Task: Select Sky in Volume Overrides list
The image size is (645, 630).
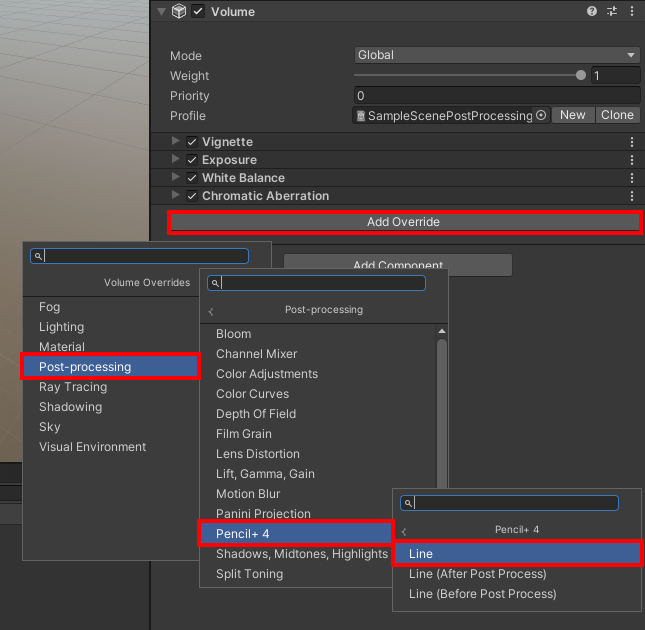Action: coord(111,427)
